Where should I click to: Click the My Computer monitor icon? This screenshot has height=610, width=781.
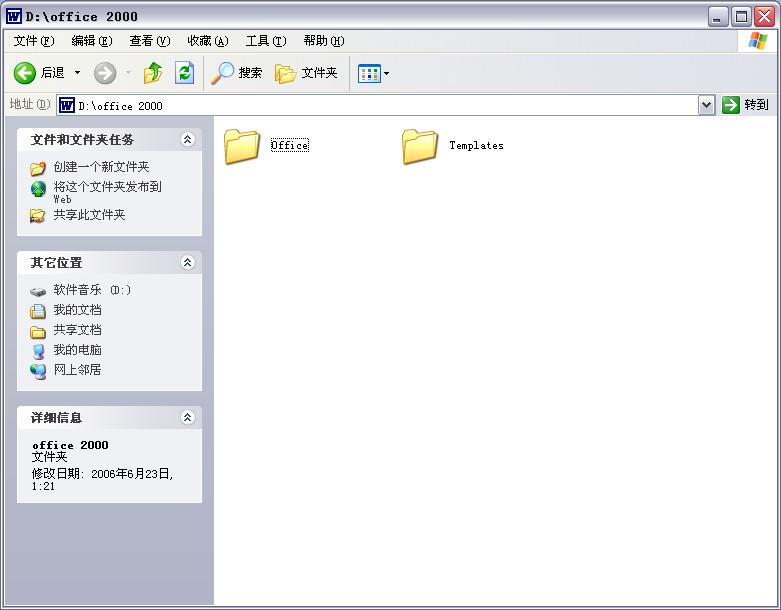38,351
